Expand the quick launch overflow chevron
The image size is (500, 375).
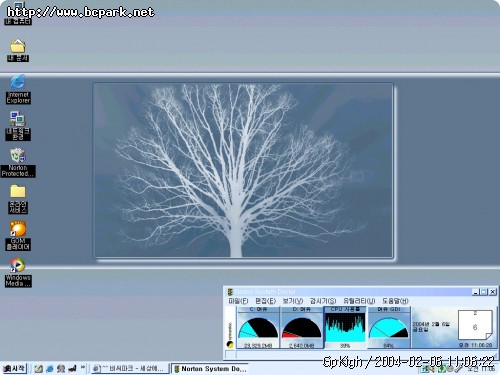click(83, 367)
